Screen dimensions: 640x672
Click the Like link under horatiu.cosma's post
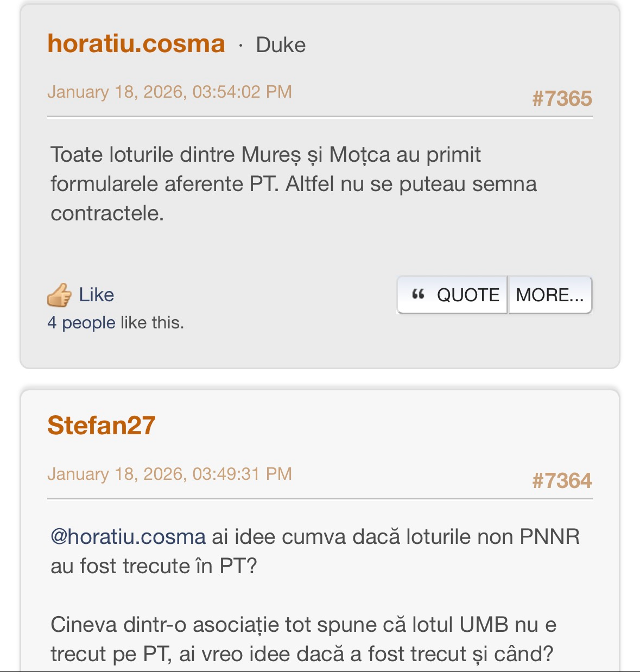click(97, 295)
